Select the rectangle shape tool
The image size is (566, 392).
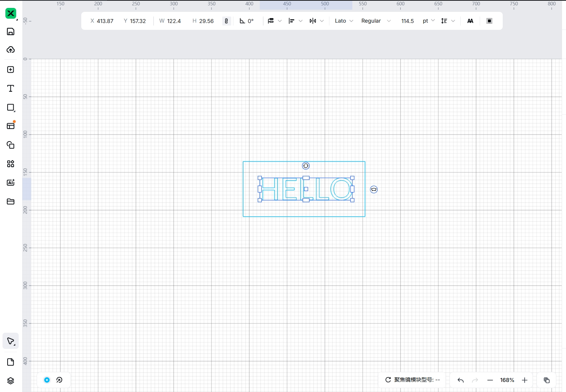point(11,107)
